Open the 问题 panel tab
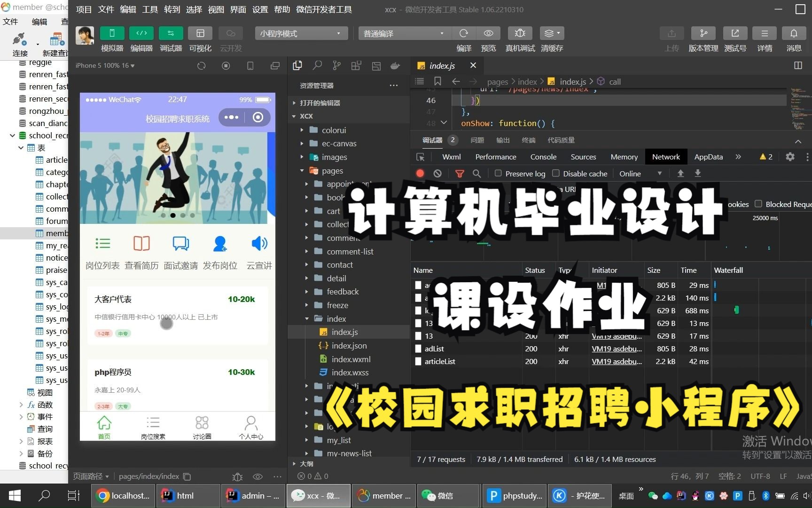812x508 pixels. pos(477,140)
